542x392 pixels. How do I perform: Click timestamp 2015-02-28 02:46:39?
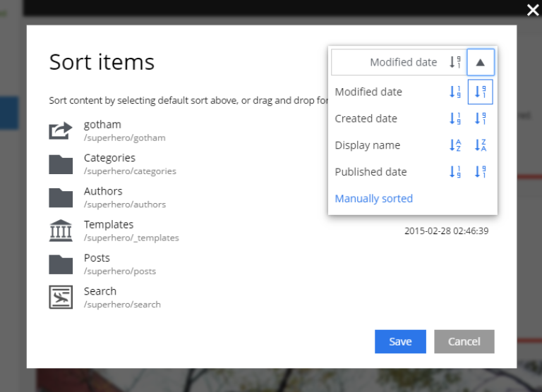pos(446,231)
